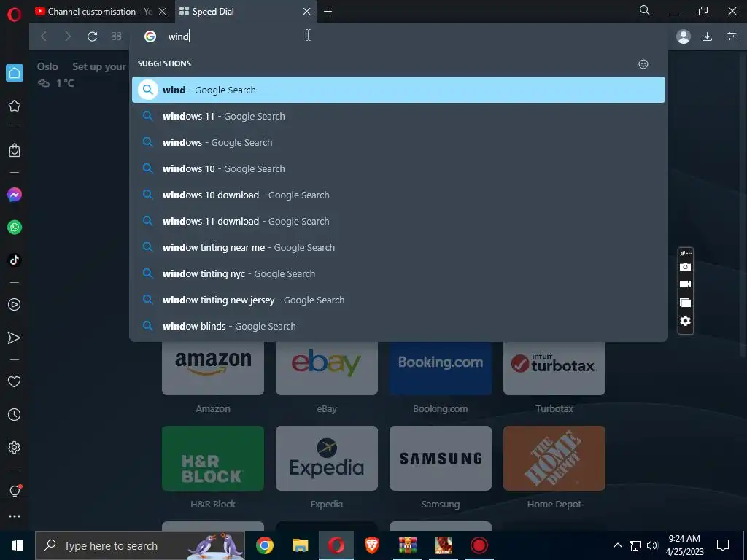The width and height of the screenshot is (747, 560).
Task: Open Bookmarks star in sidebar
Action: [15, 106]
